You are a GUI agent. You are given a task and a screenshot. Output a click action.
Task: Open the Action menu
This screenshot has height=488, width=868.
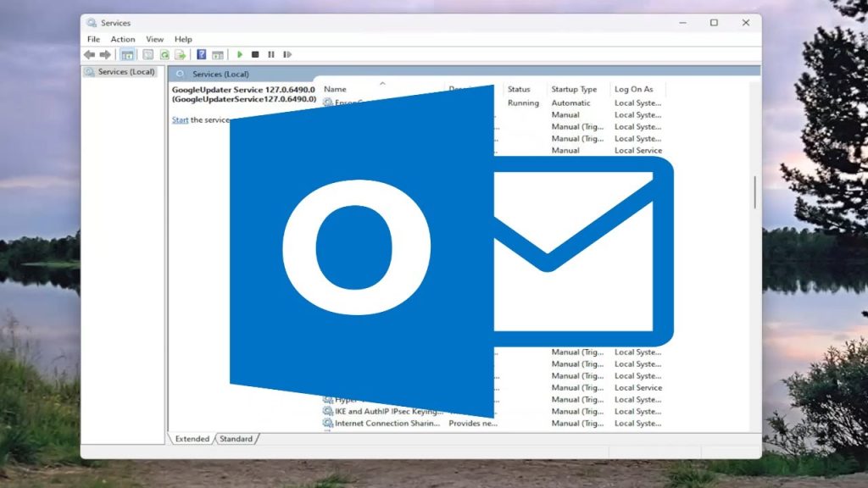123,39
